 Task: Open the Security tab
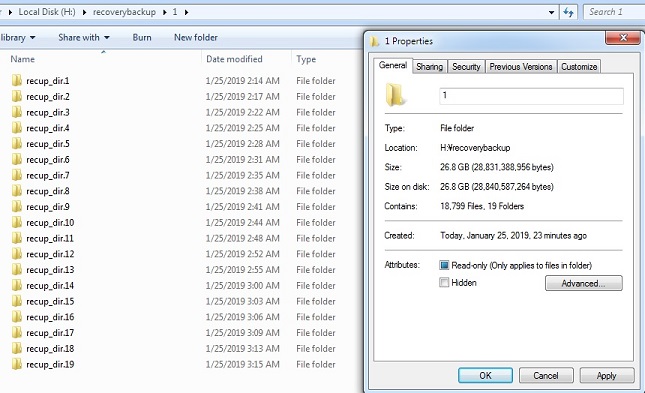[466, 67]
